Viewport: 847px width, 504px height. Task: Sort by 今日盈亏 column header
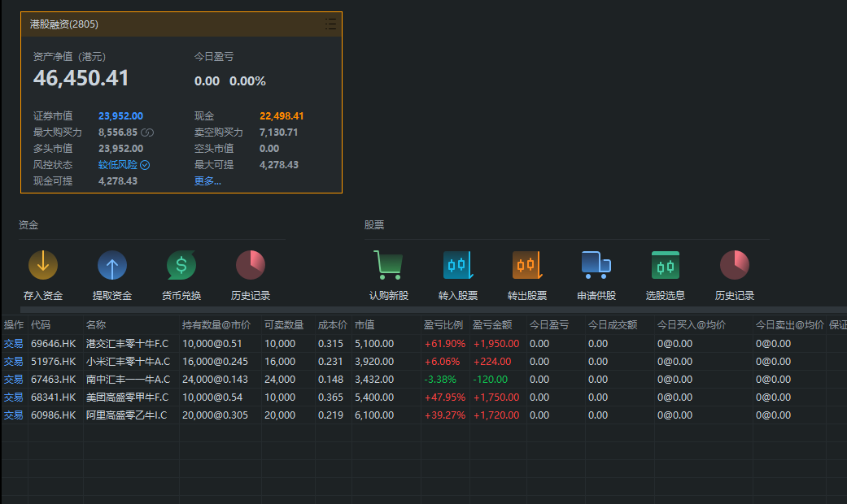coord(549,325)
